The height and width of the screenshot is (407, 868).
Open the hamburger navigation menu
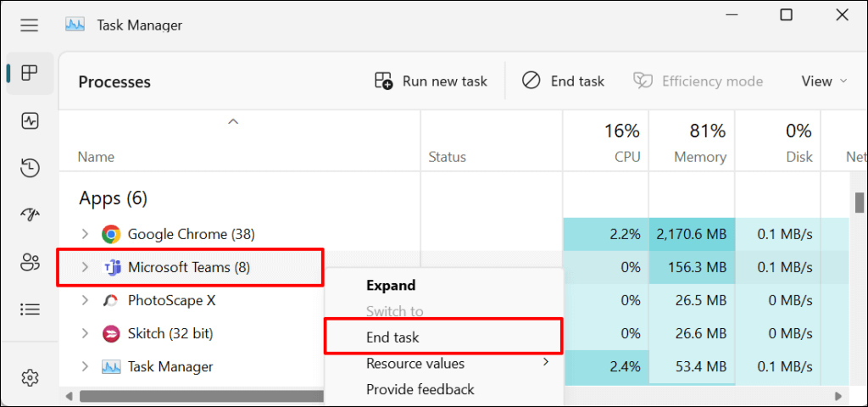point(30,25)
